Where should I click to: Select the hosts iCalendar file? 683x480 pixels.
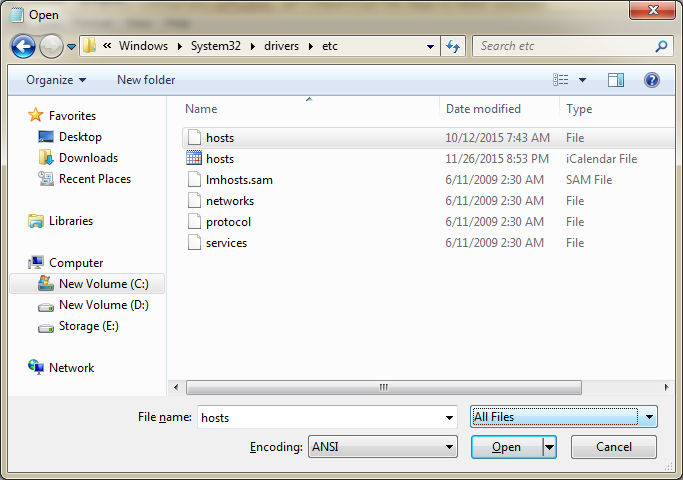[429, 159]
